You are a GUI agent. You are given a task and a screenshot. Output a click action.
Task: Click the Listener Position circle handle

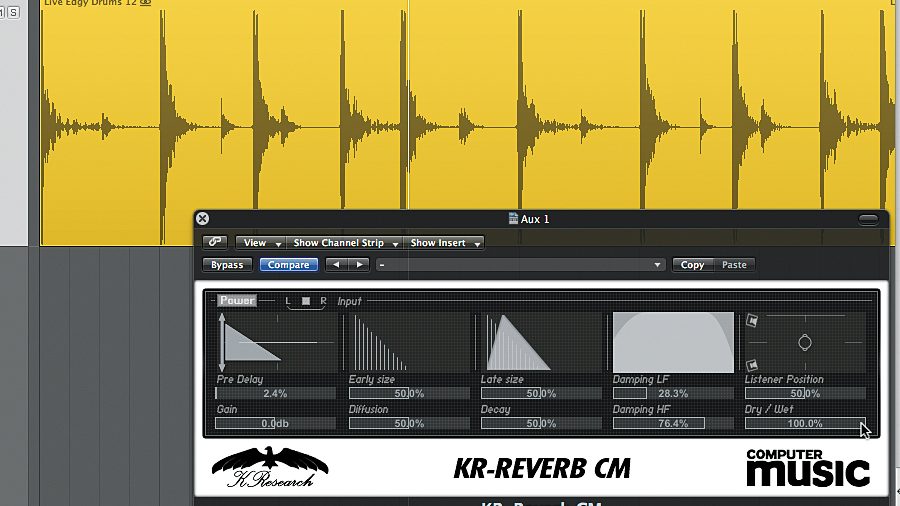click(x=805, y=342)
